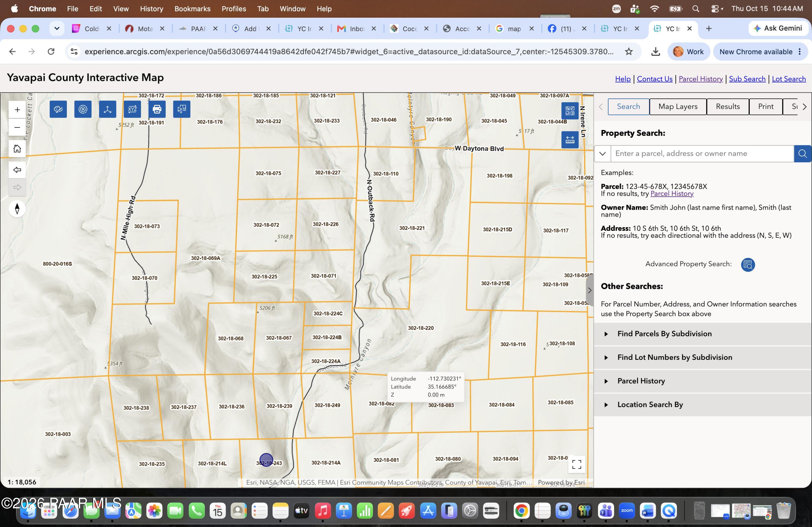Click parcel label 302-18-221 on map
Screen dimensions: 812x527
click(412, 228)
